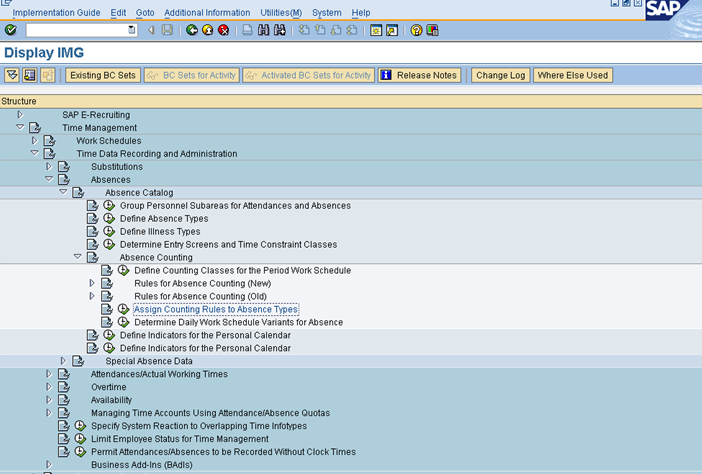
Task: Open the Implementation Guide menu
Action: click(x=56, y=13)
